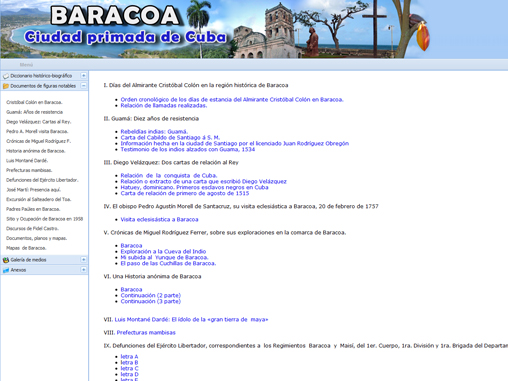Click the Diccionario histórico-biográfico book icon
This screenshot has width=508, height=381.
coord(6,76)
